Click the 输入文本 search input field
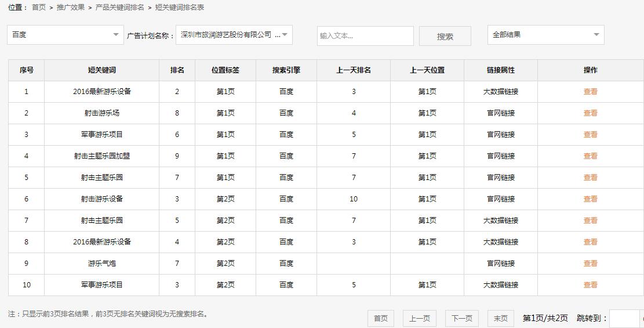This screenshot has width=644, height=328. [365, 36]
